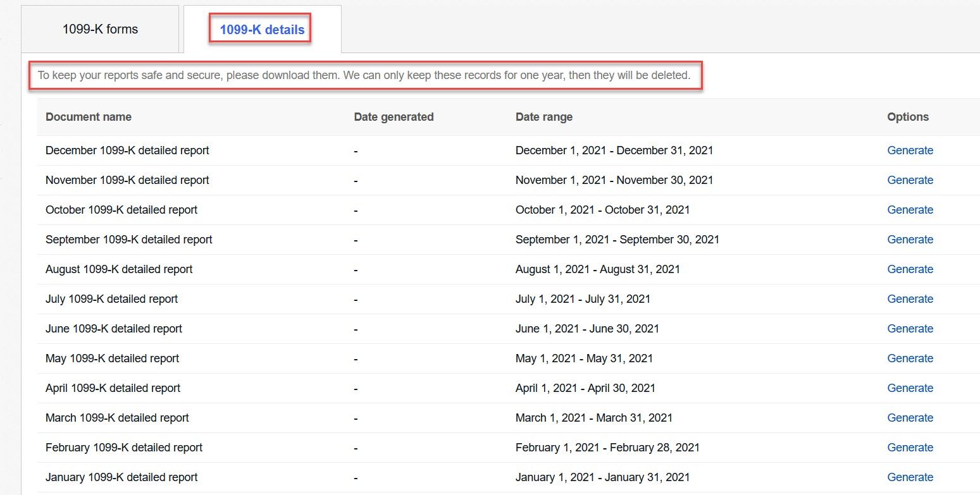980x495 pixels.
Task: Generate the December 1099-K detailed report
Action: tap(910, 150)
